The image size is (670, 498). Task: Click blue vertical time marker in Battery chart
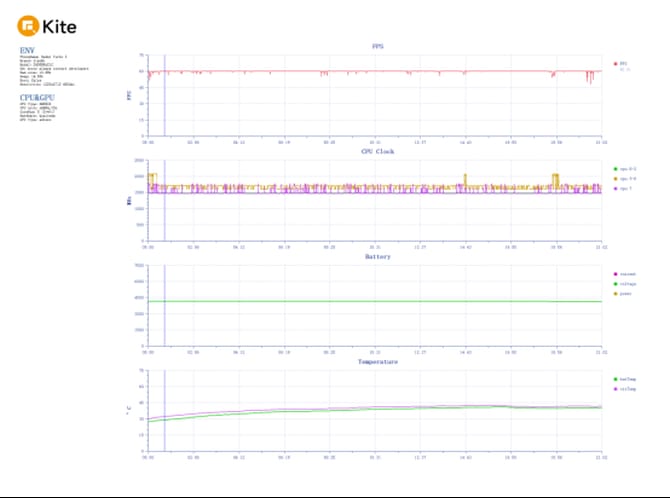pos(165,306)
